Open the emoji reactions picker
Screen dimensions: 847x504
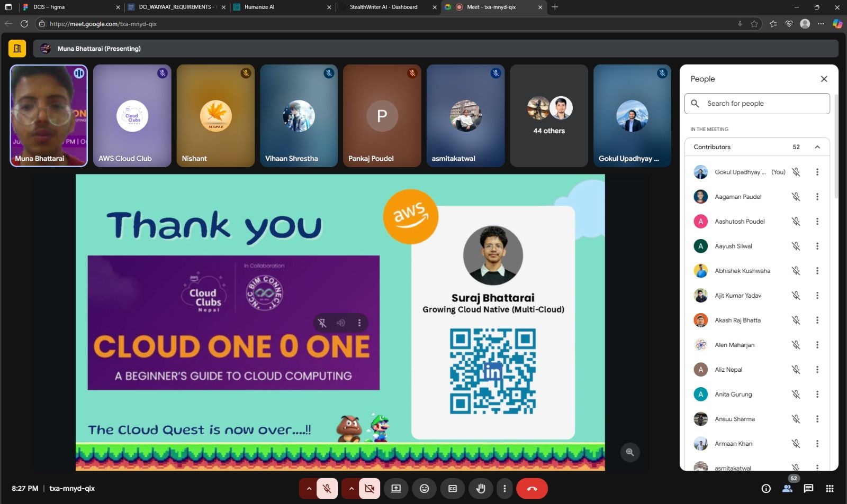coord(424,488)
